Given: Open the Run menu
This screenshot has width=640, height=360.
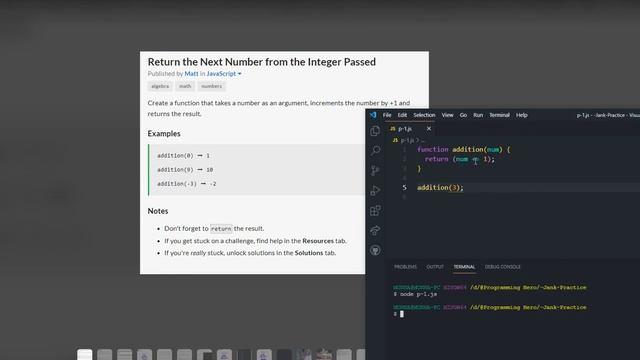Looking at the screenshot, I should (x=478, y=115).
